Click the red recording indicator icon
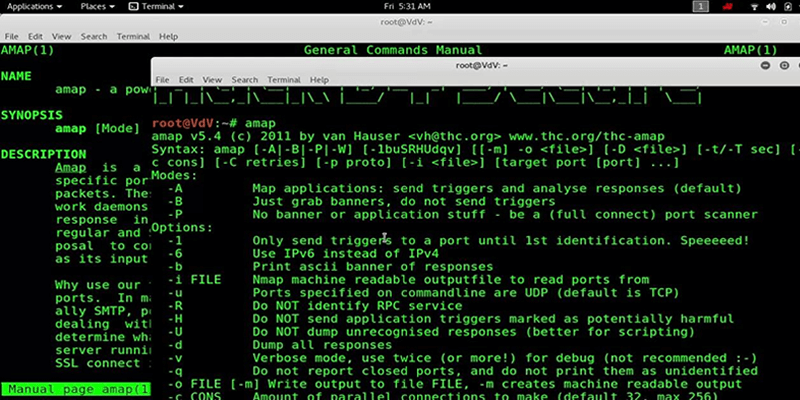800x400 pixels. click(728, 6)
